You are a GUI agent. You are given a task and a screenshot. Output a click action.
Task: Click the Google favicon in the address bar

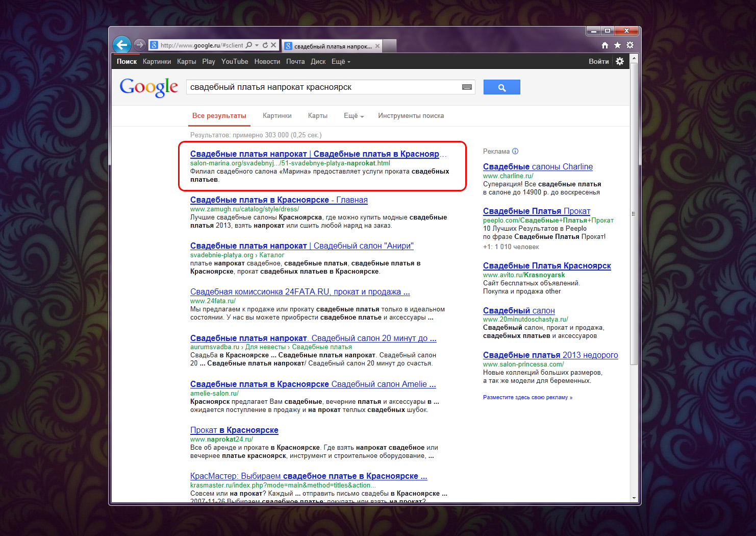[x=154, y=45]
